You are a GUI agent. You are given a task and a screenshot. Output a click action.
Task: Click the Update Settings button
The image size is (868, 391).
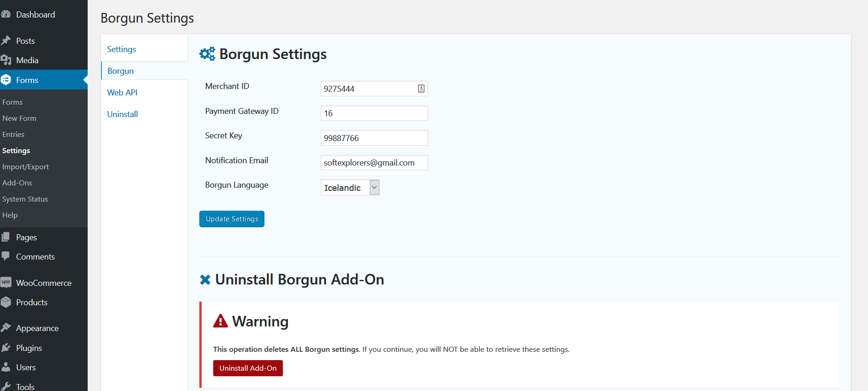(x=232, y=219)
